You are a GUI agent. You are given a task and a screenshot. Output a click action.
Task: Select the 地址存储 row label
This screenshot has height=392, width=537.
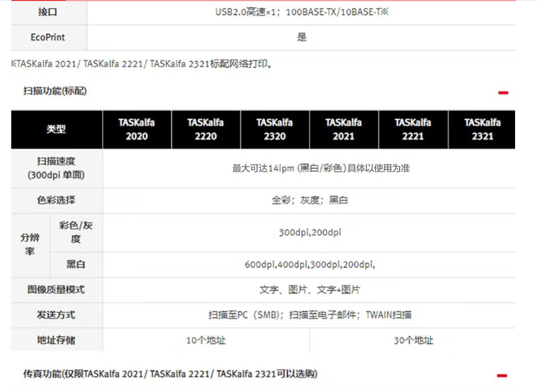point(56,340)
